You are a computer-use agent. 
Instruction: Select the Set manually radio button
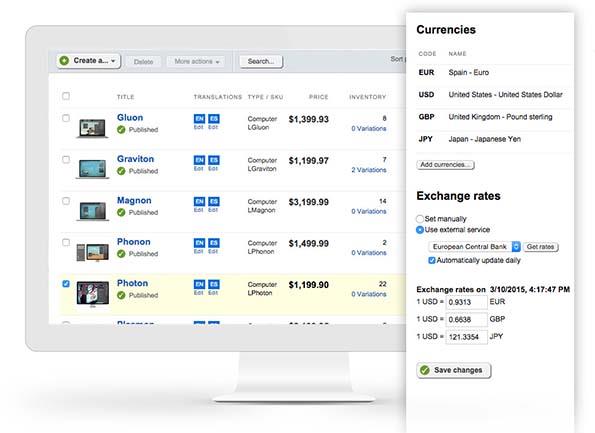tap(420, 219)
